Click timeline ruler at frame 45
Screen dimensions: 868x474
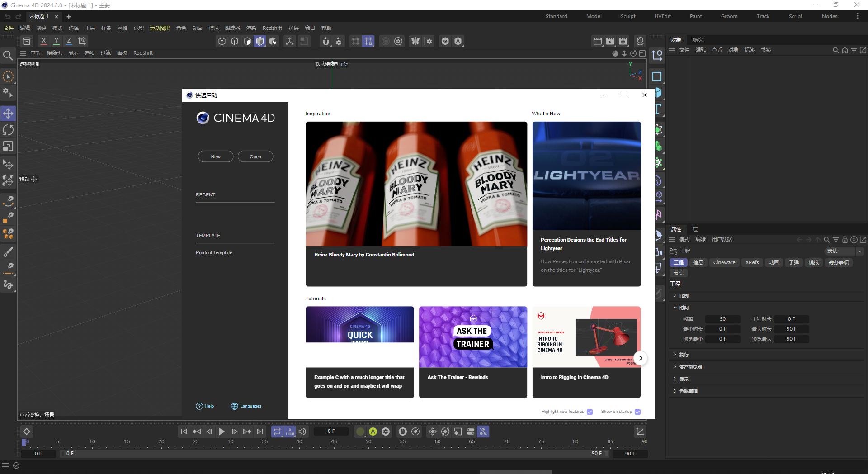click(x=334, y=442)
